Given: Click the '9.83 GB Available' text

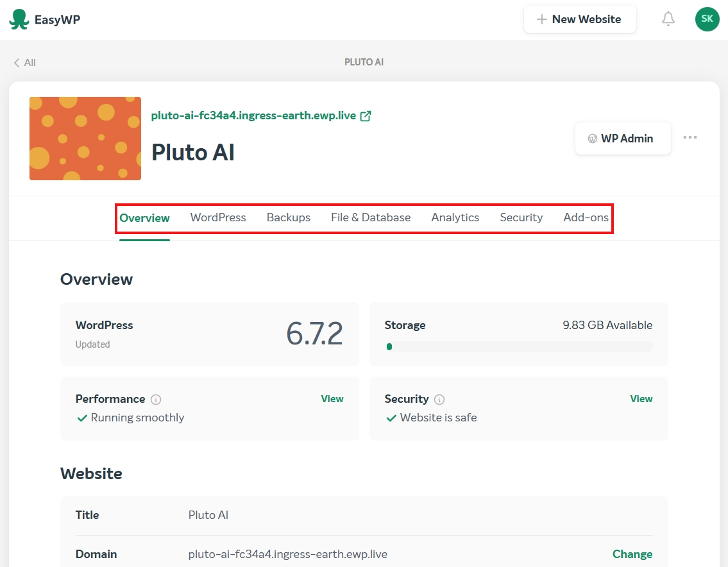Looking at the screenshot, I should [607, 325].
